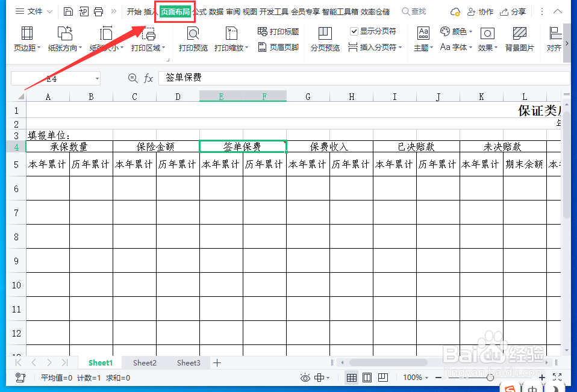Click the 页眉页脚 button
577x392 pixels.
(278, 47)
